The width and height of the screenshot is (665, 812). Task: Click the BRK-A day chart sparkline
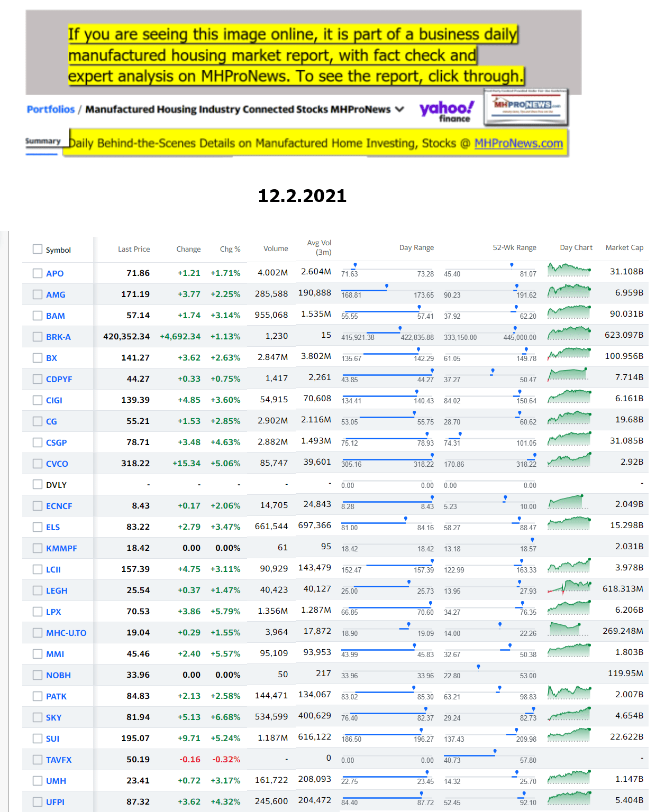tap(569, 334)
